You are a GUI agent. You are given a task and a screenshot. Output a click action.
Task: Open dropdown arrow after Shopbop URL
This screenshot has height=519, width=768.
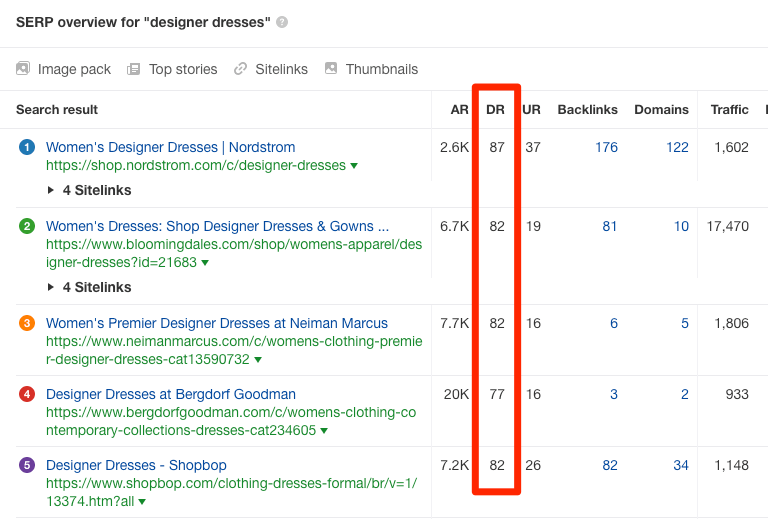pos(142,502)
